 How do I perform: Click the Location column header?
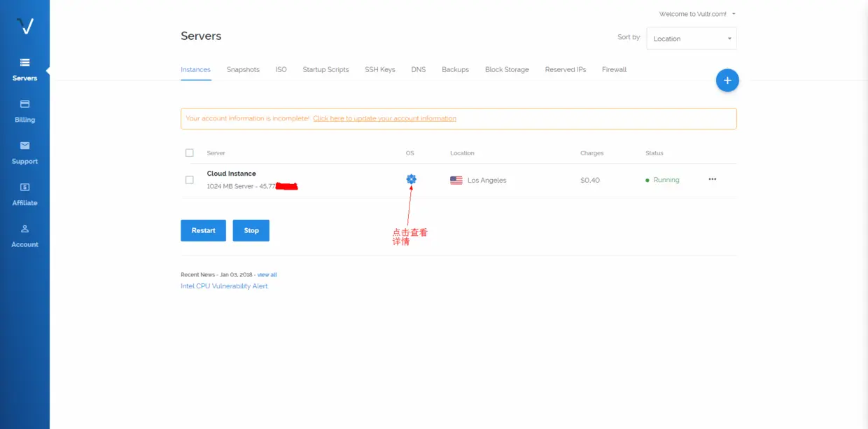click(462, 153)
